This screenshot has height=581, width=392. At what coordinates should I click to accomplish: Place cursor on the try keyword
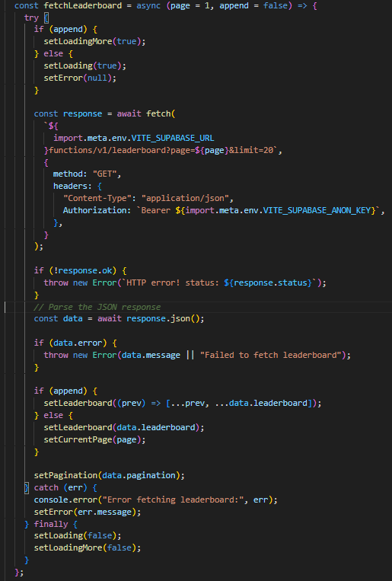click(31, 18)
